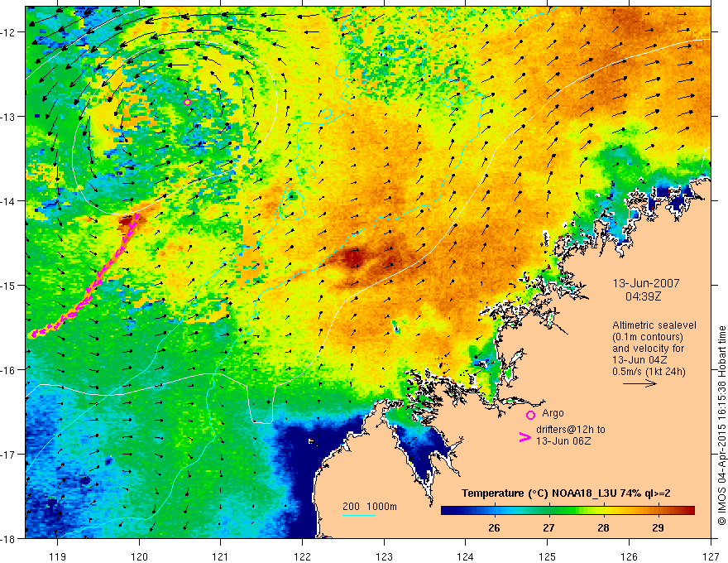Image resolution: width=728 pixels, height=563 pixels.
Task: Click the color bar tick label 26
Action: (x=494, y=528)
